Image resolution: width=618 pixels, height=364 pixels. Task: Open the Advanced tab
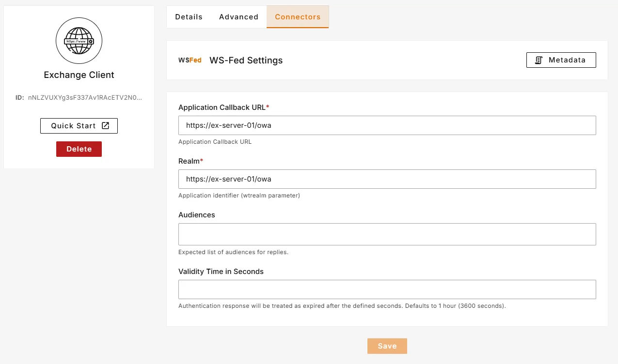(238, 17)
